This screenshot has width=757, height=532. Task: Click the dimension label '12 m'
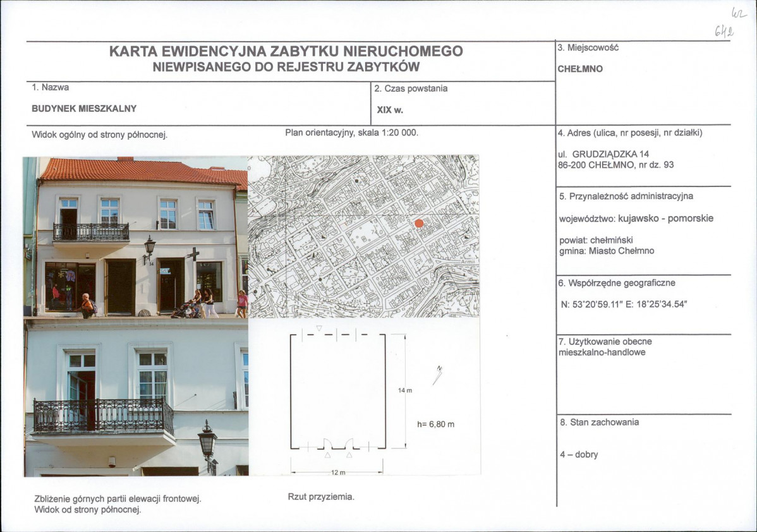pyautogui.click(x=338, y=472)
